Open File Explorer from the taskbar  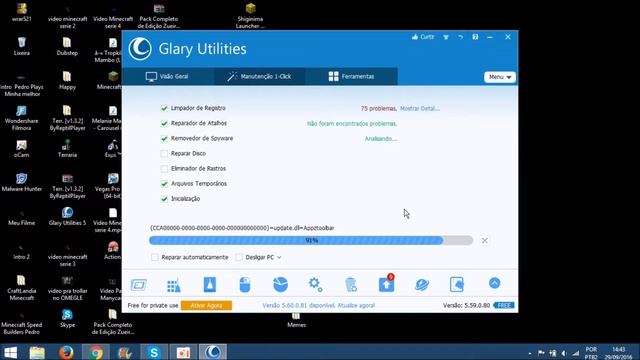click(x=37, y=352)
